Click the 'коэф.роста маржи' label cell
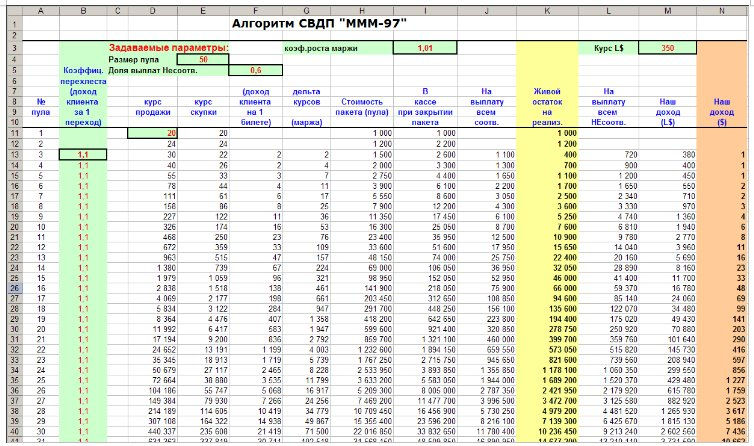This screenshot has height=446, width=754. tap(338, 48)
